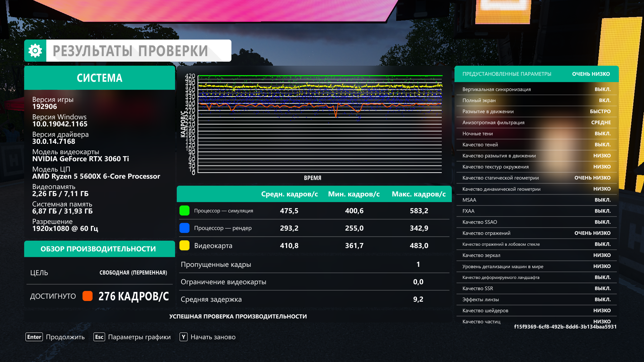Select ОБЗОР ПРОИЗВОДИТЕЛЬНОСТИ header

(x=98, y=249)
